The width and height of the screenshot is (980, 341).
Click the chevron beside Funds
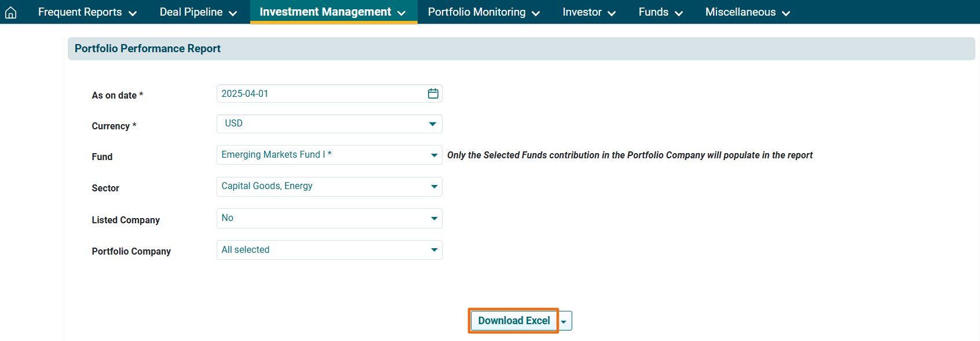click(679, 13)
